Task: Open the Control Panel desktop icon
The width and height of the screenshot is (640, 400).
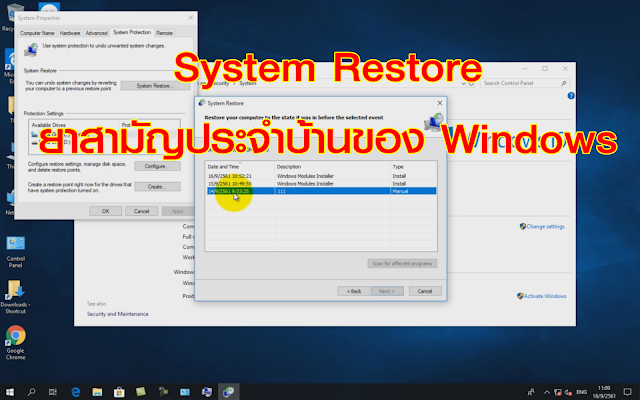Action: (x=16, y=251)
